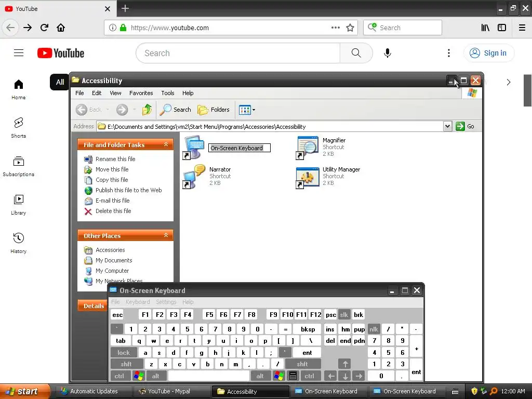
Task: Open the Favorites menu in Explorer
Action: [141, 93]
